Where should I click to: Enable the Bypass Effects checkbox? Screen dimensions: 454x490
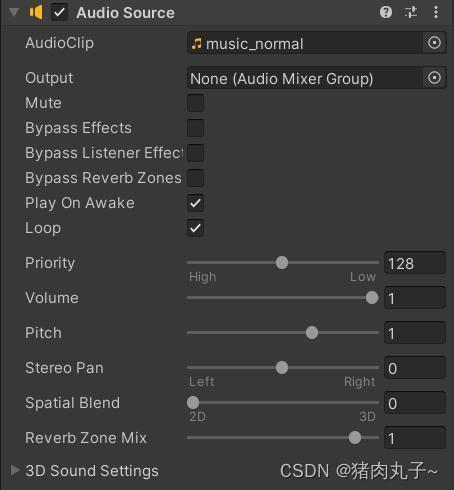[195, 128]
